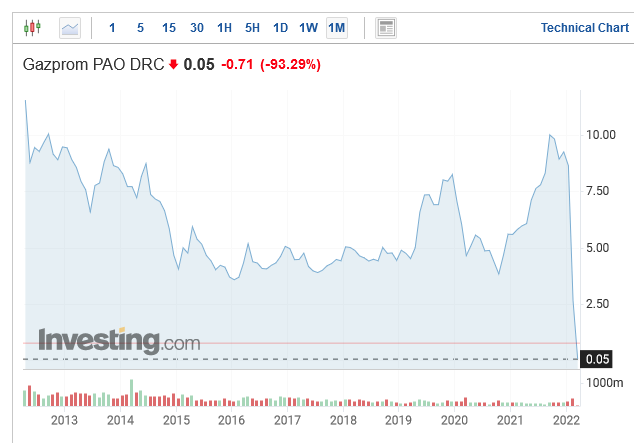Switch to candlestick chart type
This screenshot has height=443, width=634.
pyautogui.click(x=32, y=28)
